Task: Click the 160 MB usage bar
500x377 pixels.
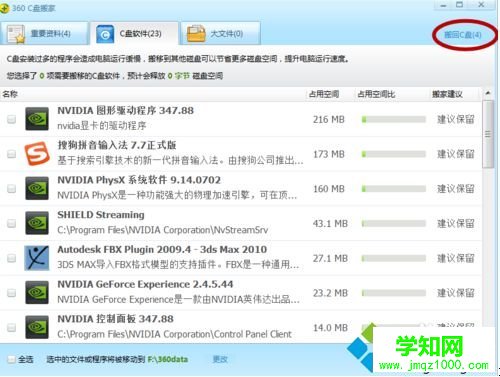Action: coord(394,189)
